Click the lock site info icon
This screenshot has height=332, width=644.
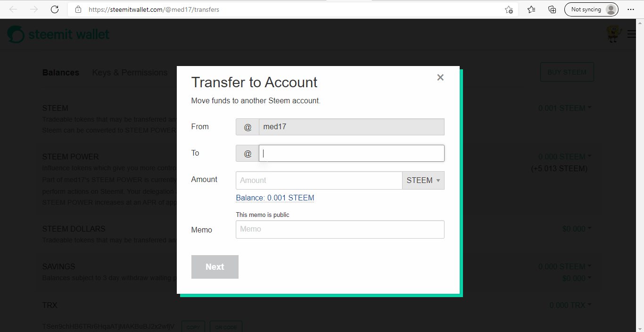[79, 9]
